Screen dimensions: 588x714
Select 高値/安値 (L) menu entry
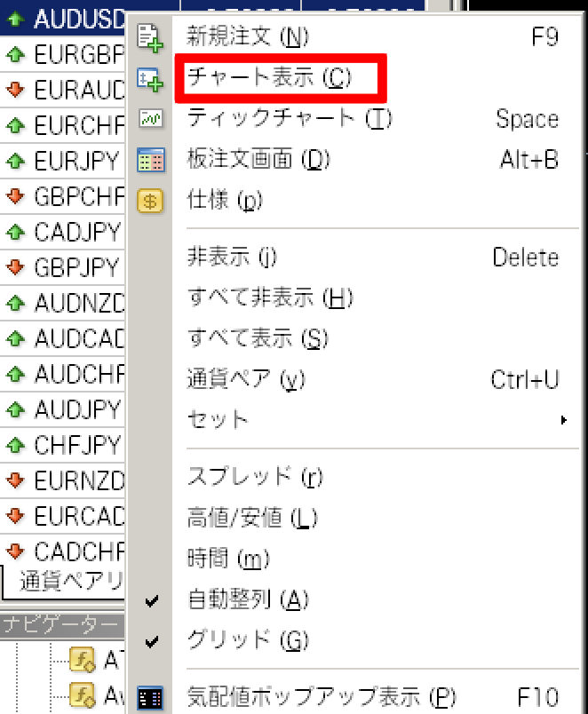pos(252,518)
